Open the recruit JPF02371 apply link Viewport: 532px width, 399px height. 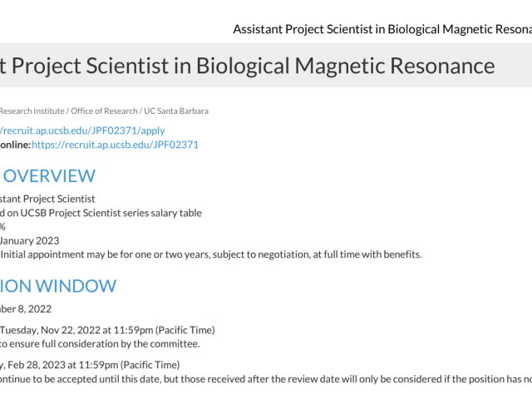point(81,130)
